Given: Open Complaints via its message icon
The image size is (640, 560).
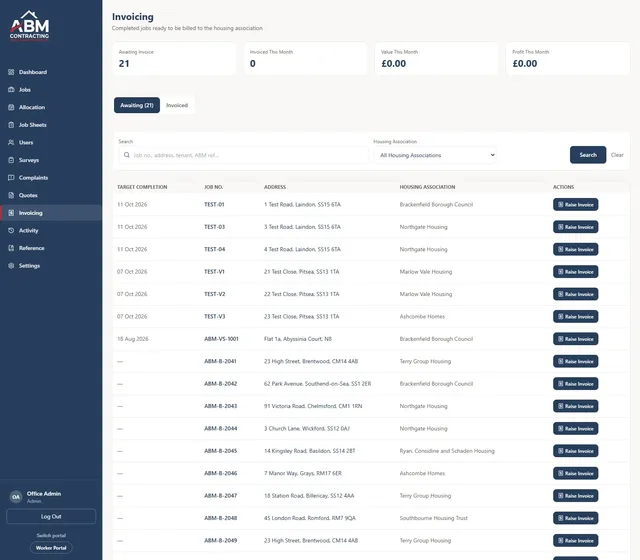Looking at the screenshot, I should 11,178.
